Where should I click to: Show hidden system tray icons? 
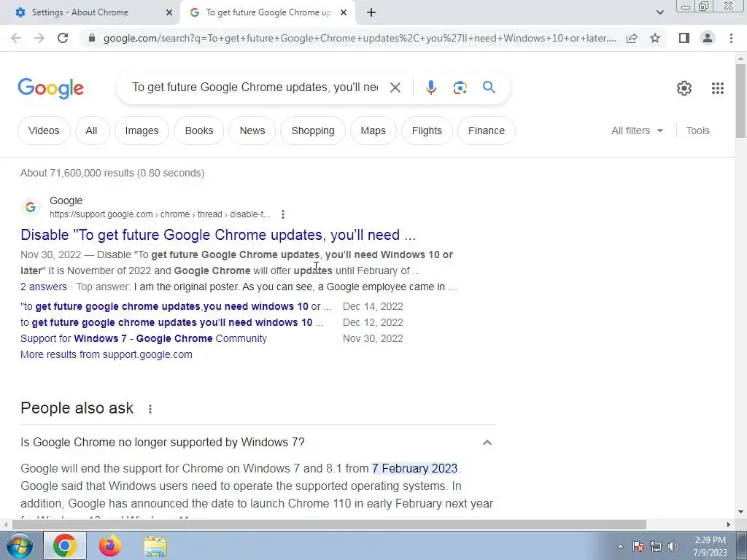(620, 546)
